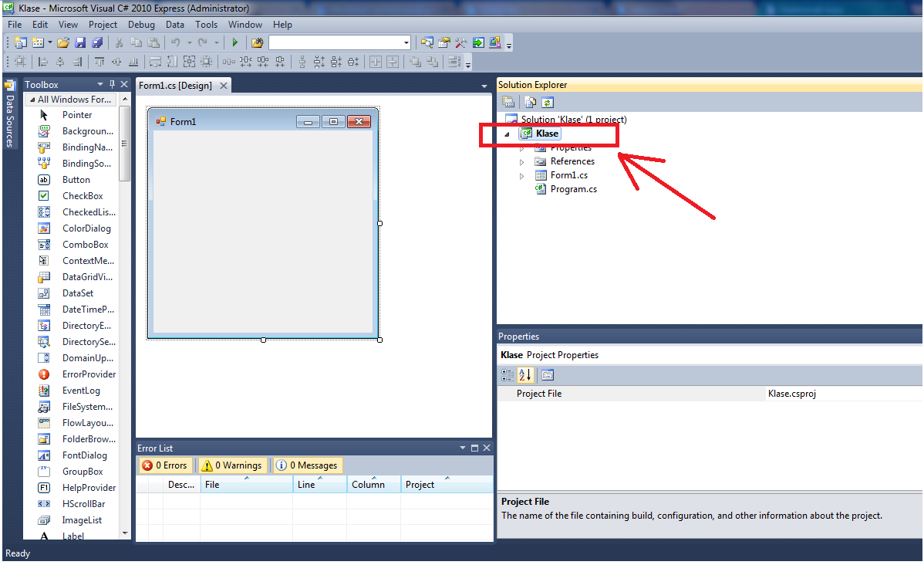The image size is (924, 565).
Task: Click the Toolbox hammer-and-wrench toolbar icon
Action: pyautogui.click(x=460, y=42)
